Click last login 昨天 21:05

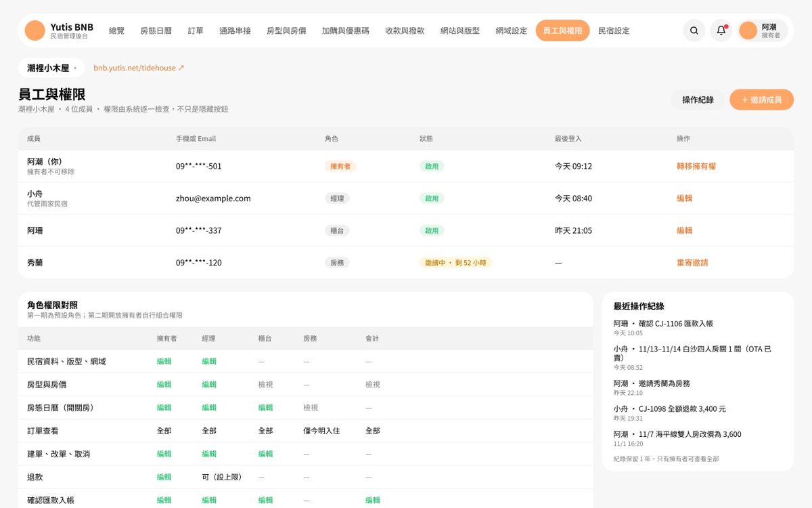click(x=573, y=230)
